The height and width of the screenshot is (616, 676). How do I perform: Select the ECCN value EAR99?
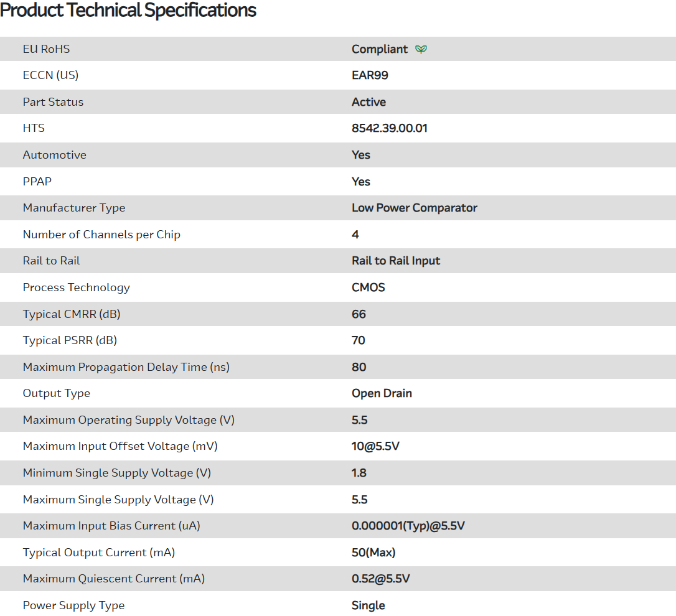point(370,75)
